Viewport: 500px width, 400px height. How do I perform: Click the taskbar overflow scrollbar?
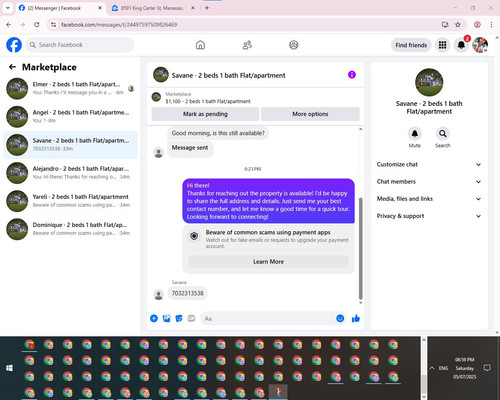424,383
